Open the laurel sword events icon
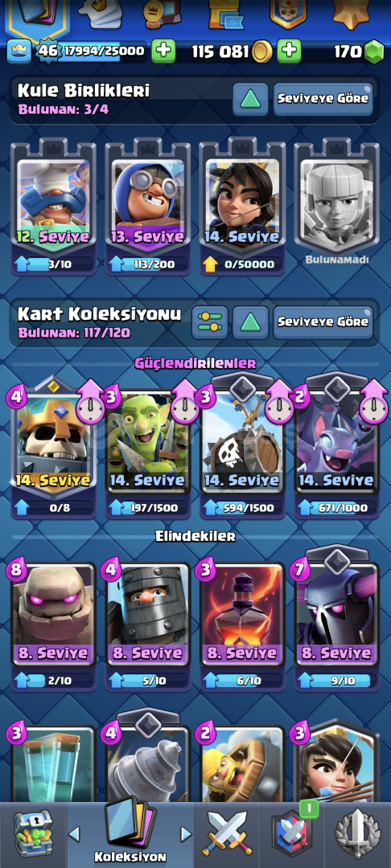 (x=358, y=834)
